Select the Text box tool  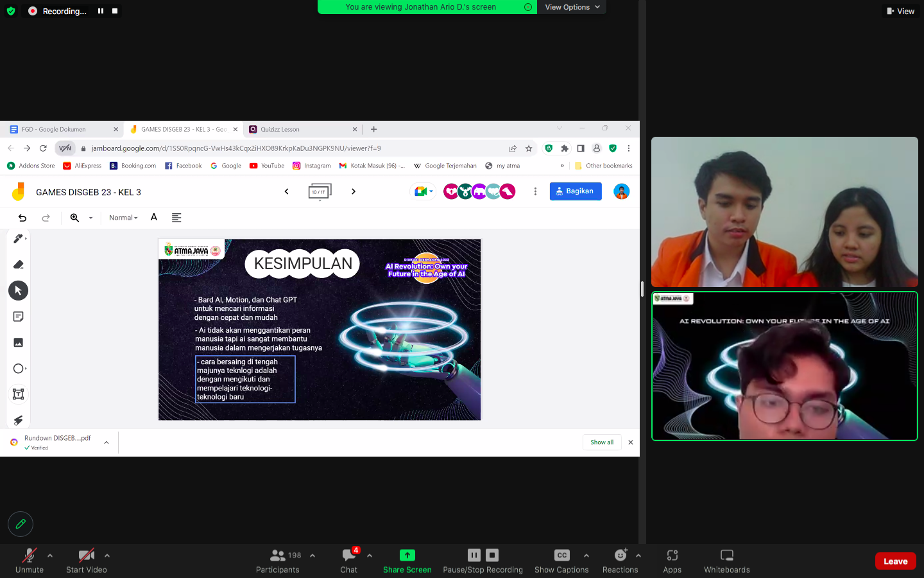coord(18,394)
